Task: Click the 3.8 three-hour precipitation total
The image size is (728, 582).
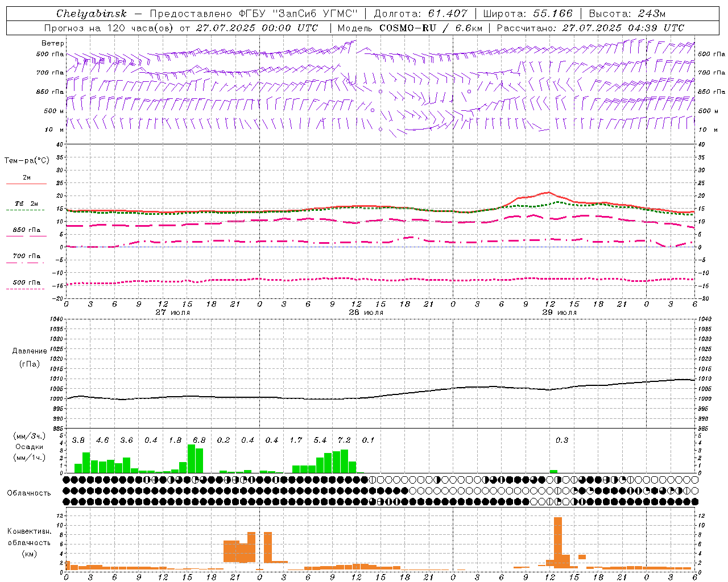Action: pyautogui.click(x=78, y=440)
